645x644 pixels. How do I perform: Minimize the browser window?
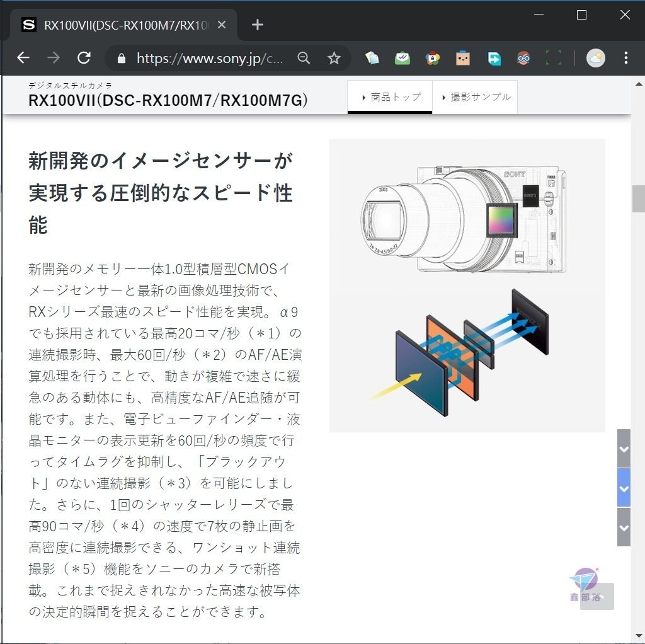click(539, 15)
